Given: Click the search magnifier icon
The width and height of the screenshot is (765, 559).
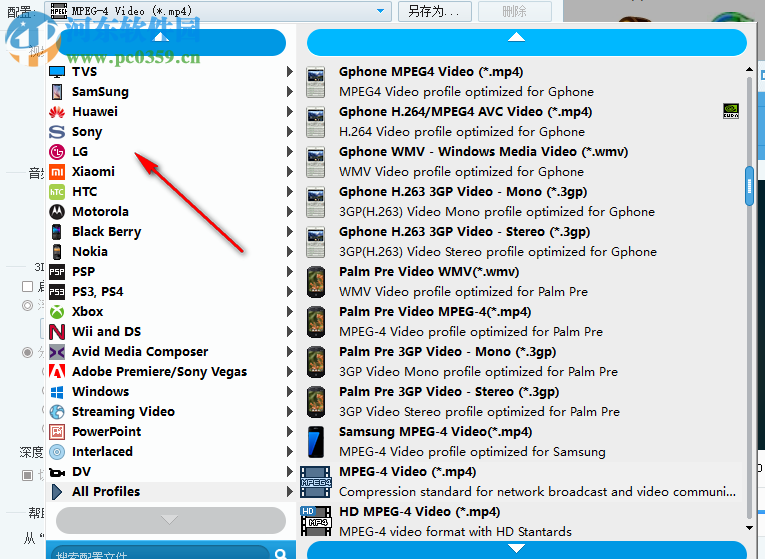Looking at the screenshot, I should click(281, 553).
